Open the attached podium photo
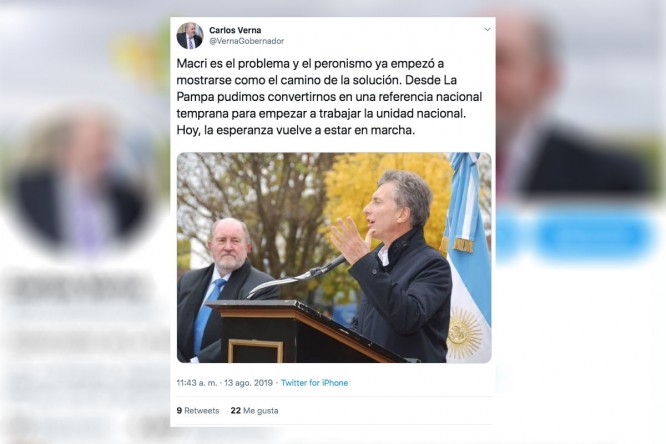666x444 pixels. coord(334,257)
